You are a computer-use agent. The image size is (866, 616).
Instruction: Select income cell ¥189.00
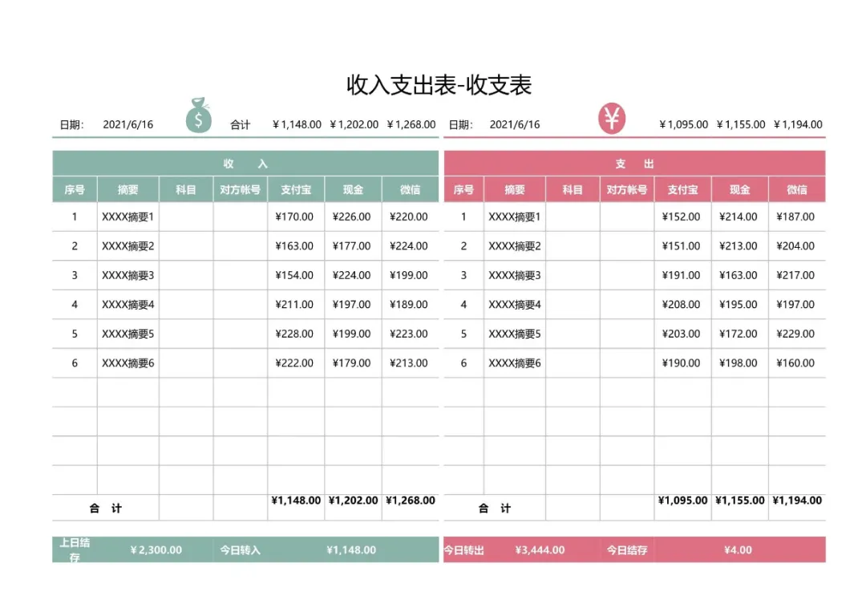(409, 305)
